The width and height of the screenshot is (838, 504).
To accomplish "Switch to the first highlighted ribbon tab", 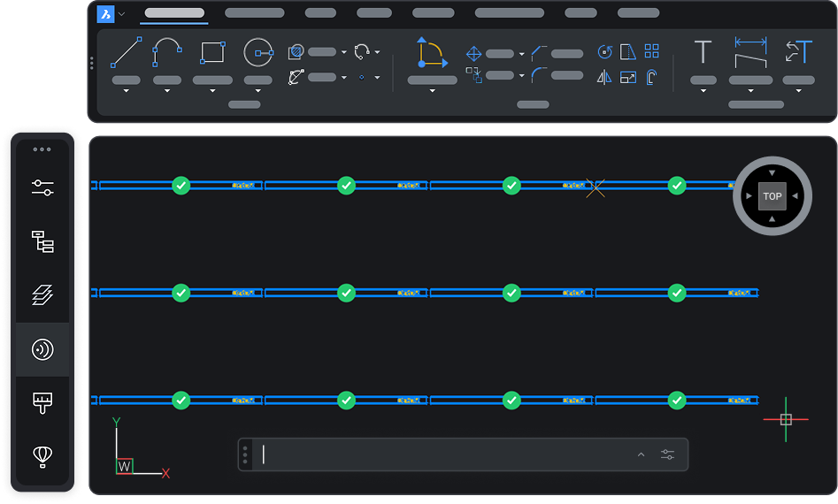I will tap(174, 12).
